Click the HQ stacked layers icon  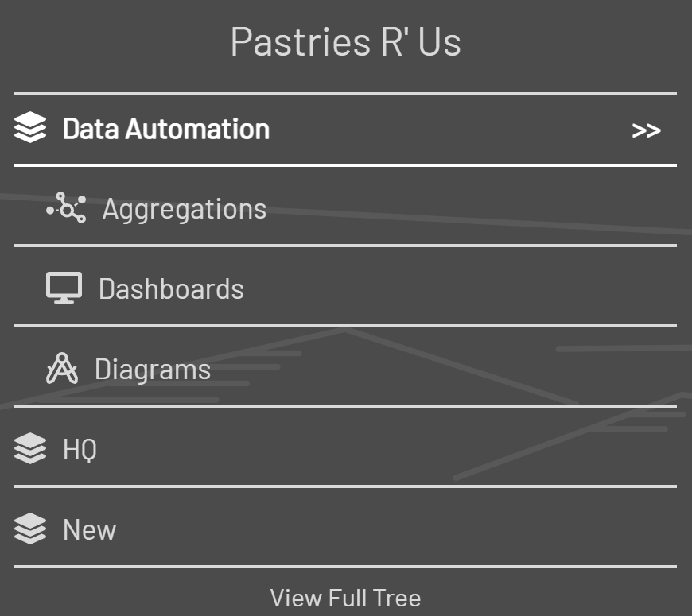click(x=30, y=449)
